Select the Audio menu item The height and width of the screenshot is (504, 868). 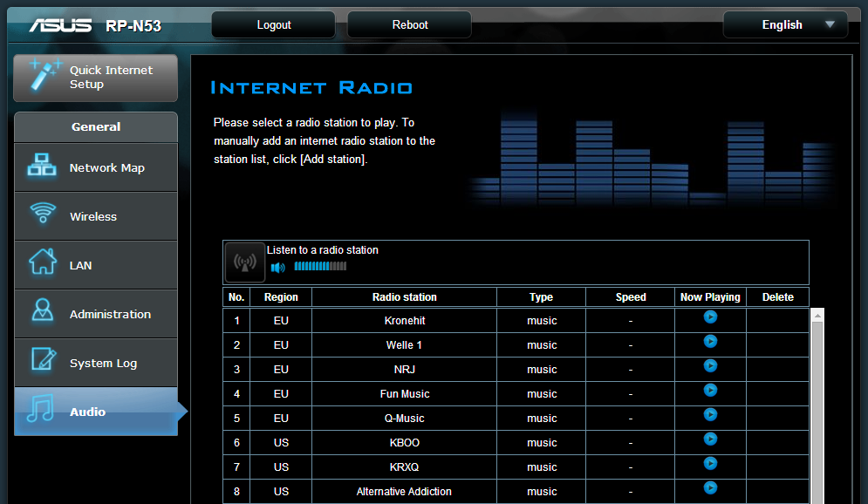pyautogui.click(x=96, y=412)
